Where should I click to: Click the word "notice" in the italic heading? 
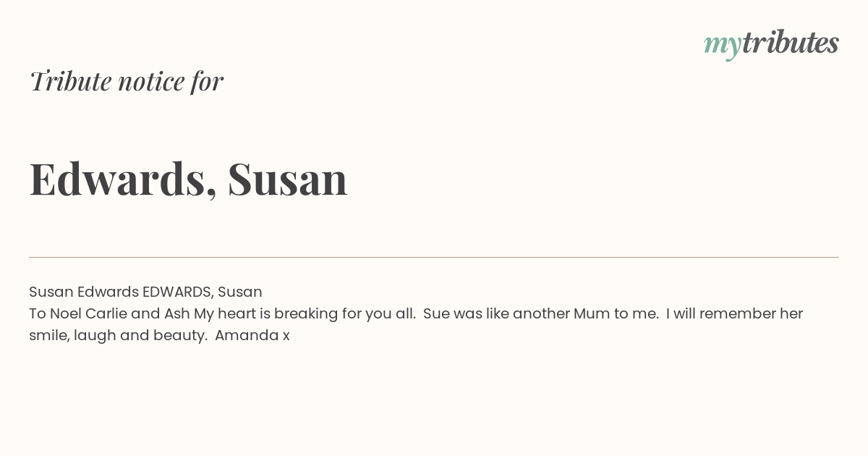[152, 81]
